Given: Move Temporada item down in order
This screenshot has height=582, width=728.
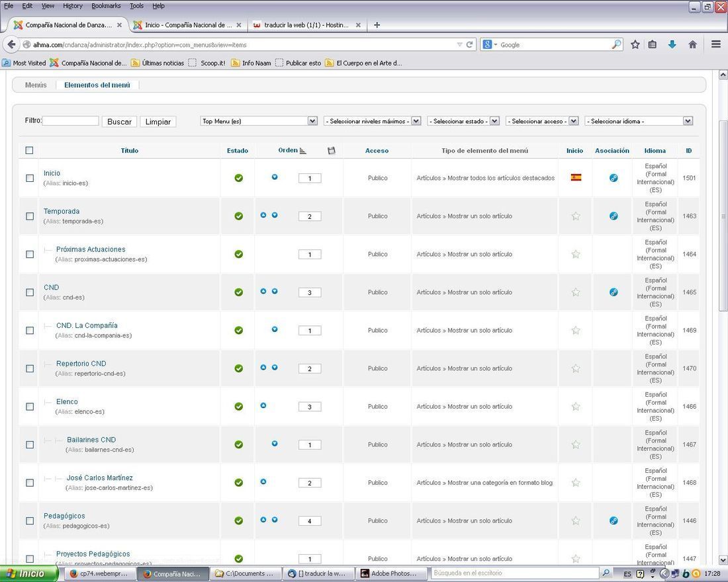Looking at the screenshot, I should pyautogui.click(x=275, y=215).
